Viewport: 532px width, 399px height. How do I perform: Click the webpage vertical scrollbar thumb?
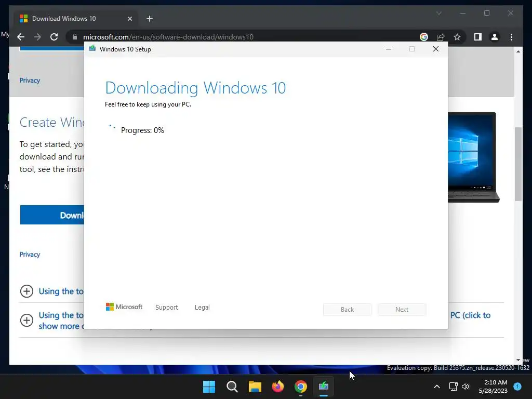click(518, 164)
